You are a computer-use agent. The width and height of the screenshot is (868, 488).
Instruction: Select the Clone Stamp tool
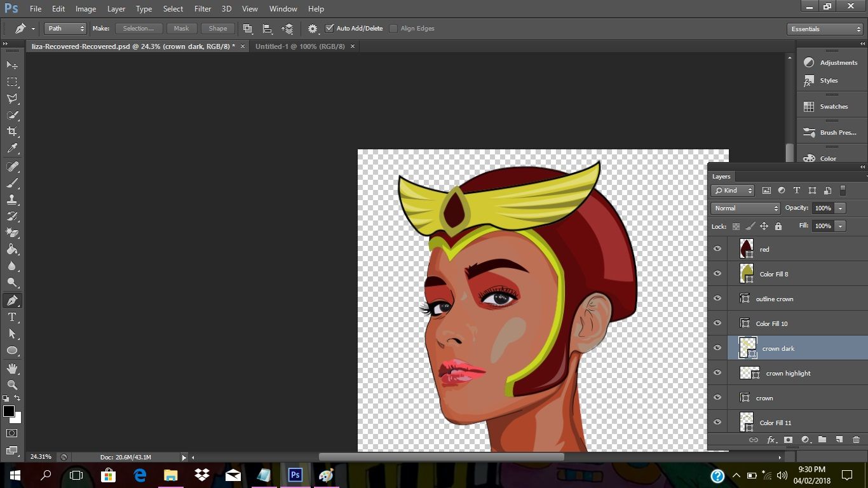pyautogui.click(x=12, y=200)
